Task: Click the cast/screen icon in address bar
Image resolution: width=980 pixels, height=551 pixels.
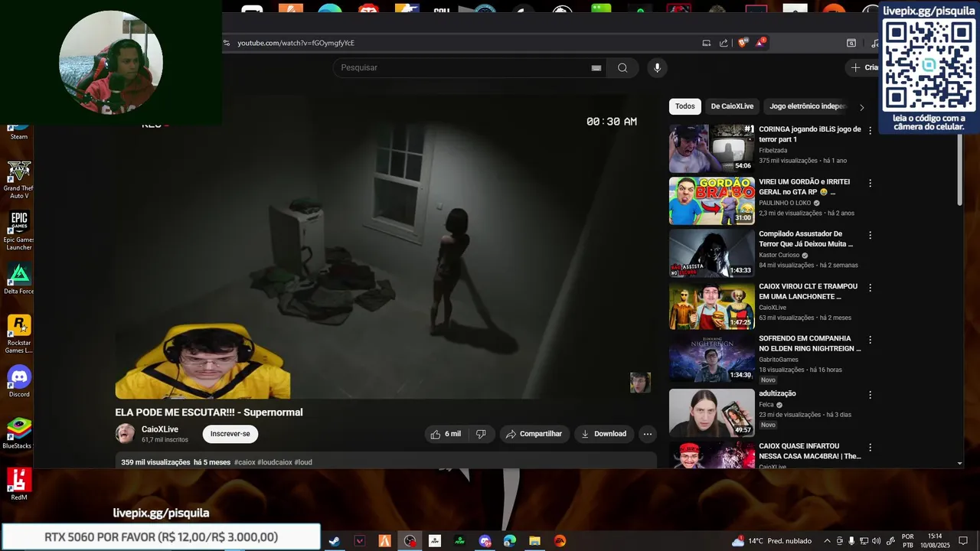Action: tap(707, 43)
